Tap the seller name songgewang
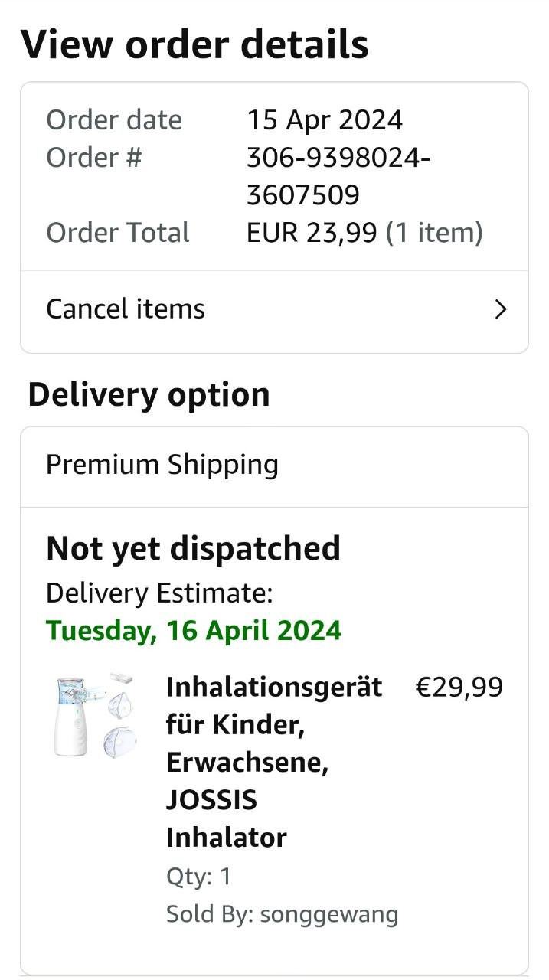549x980 pixels. tap(329, 914)
